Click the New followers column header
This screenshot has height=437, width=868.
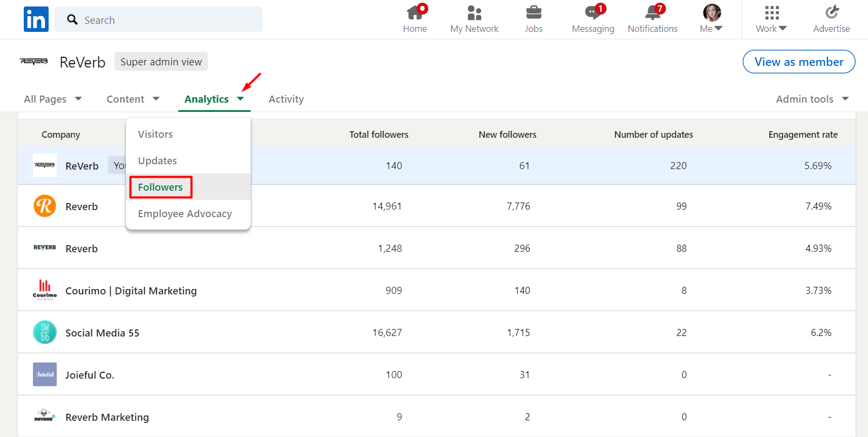pyautogui.click(x=508, y=135)
